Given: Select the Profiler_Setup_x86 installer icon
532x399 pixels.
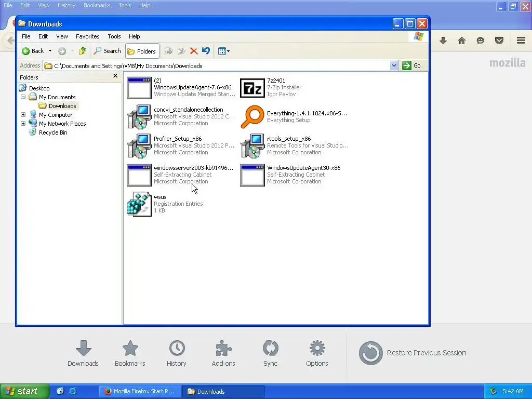Looking at the screenshot, I should (x=139, y=146).
